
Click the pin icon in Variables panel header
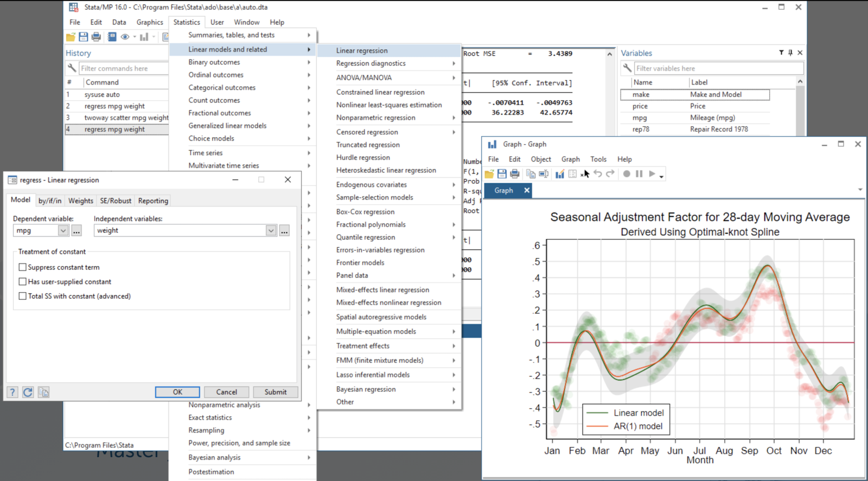tap(790, 53)
